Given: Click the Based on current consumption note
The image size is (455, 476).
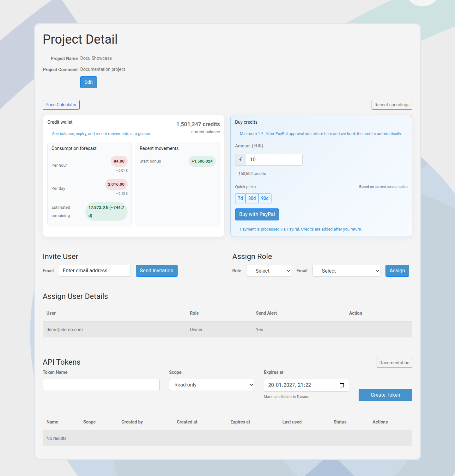Looking at the screenshot, I should point(383,187).
